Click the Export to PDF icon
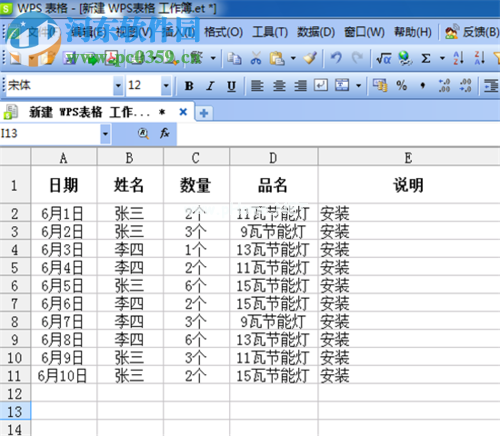This screenshot has width=500, height=436. pyautogui.click(x=111, y=58)
